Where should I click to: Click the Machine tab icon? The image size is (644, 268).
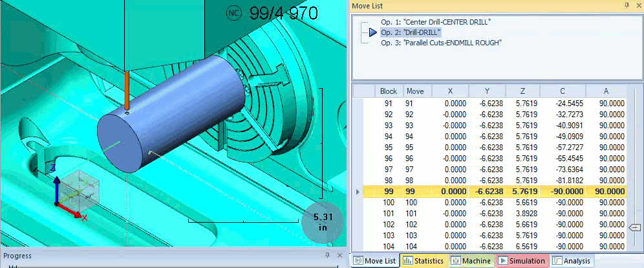[x=455, y=261]
